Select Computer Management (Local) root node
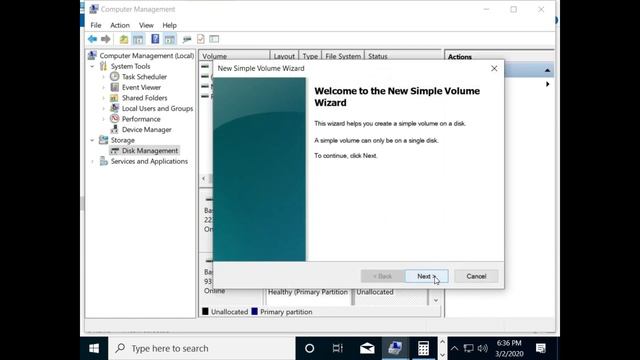 [147, 56]
